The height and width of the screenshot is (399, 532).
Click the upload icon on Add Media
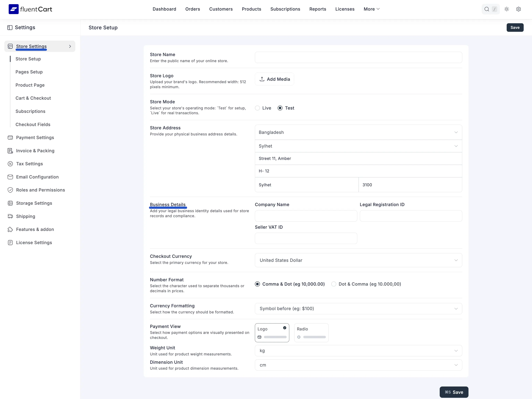pos(262,79)
